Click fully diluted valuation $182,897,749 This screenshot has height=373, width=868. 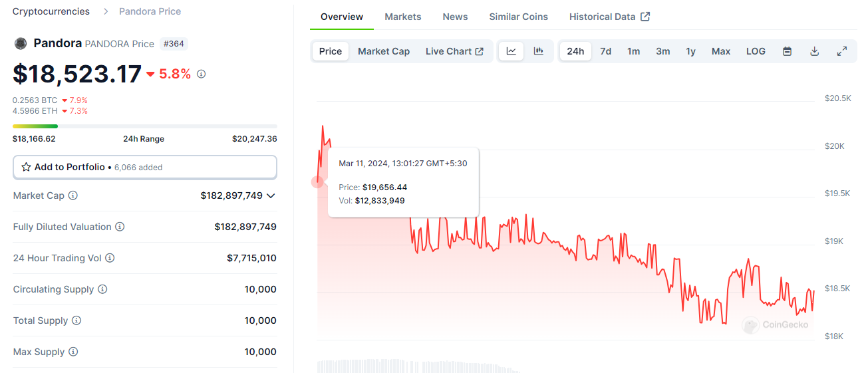[245, 227]
